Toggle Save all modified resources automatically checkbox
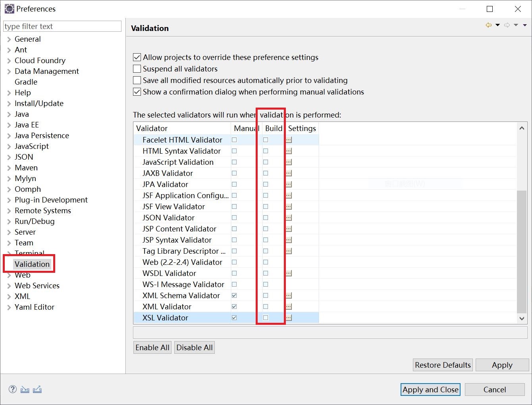This screenshot has height=405, width=532. tap(137, 80)
